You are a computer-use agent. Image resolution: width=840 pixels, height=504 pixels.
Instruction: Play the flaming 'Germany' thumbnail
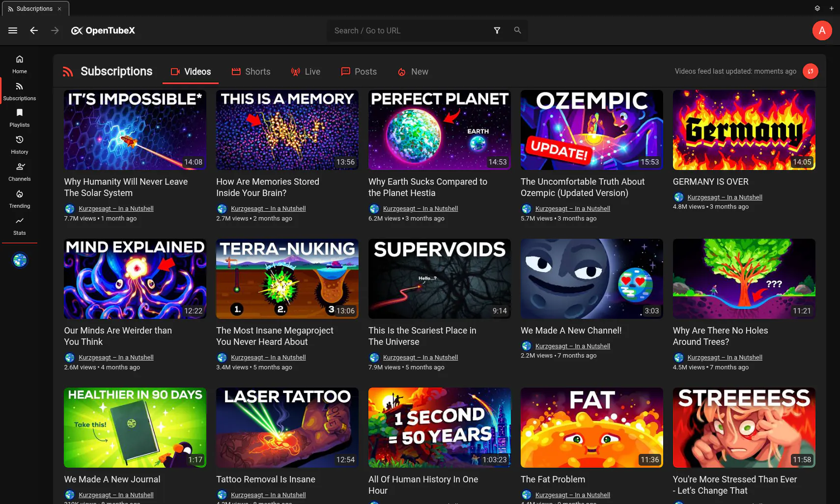[x=744, y=130]
